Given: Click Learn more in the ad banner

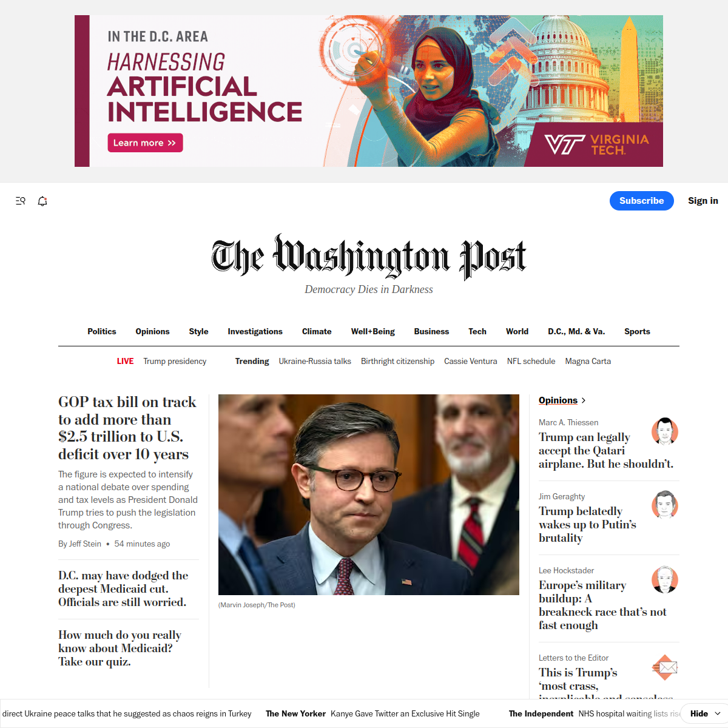Looking at the screenshot, I should click(145, 143).
